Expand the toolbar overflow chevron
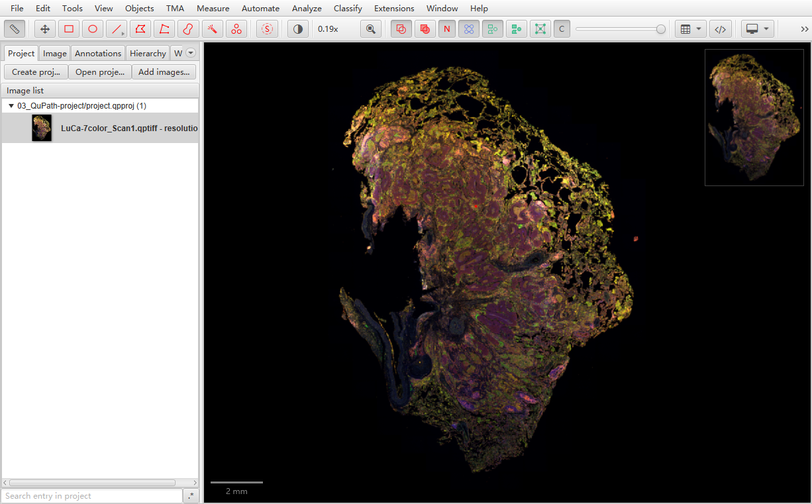This screenshot has height=504, width=812. [804, 29]
